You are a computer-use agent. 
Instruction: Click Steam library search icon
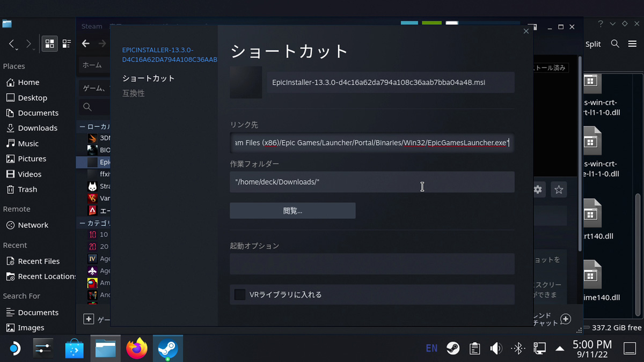(87, 107)
